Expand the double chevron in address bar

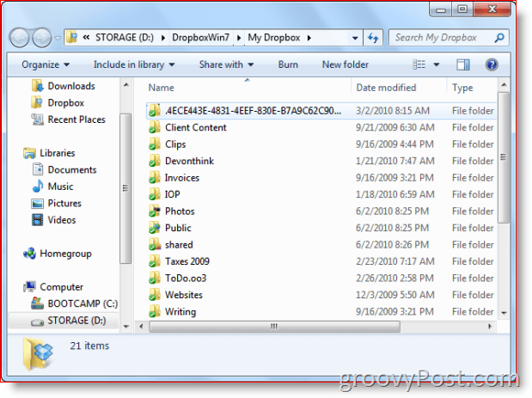[x=86, y=37]
